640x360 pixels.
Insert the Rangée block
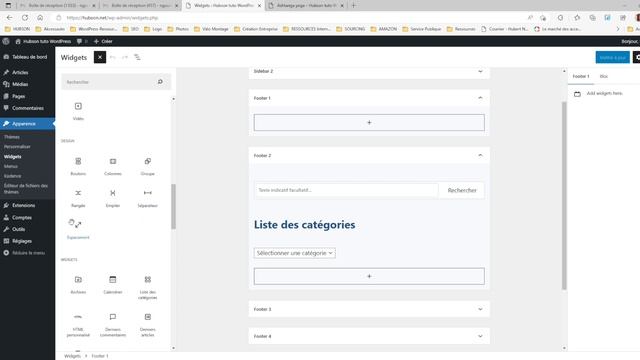click(x=78, y=198)
